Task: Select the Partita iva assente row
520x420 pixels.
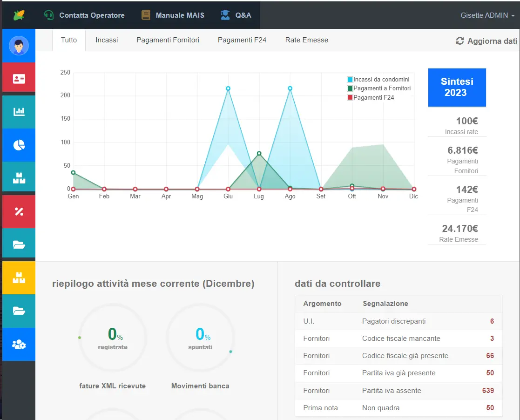Action: pyautogui.click(x=398, y=391)
